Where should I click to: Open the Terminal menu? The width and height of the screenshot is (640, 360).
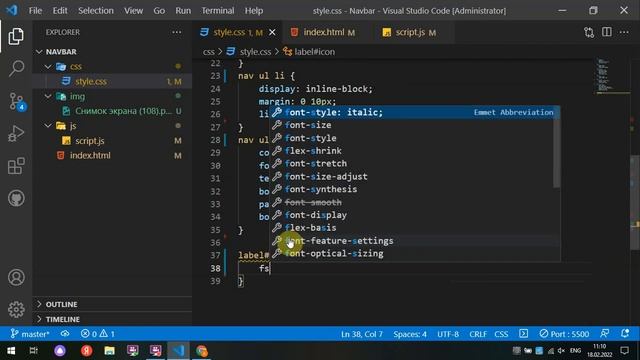click(218, 11)
